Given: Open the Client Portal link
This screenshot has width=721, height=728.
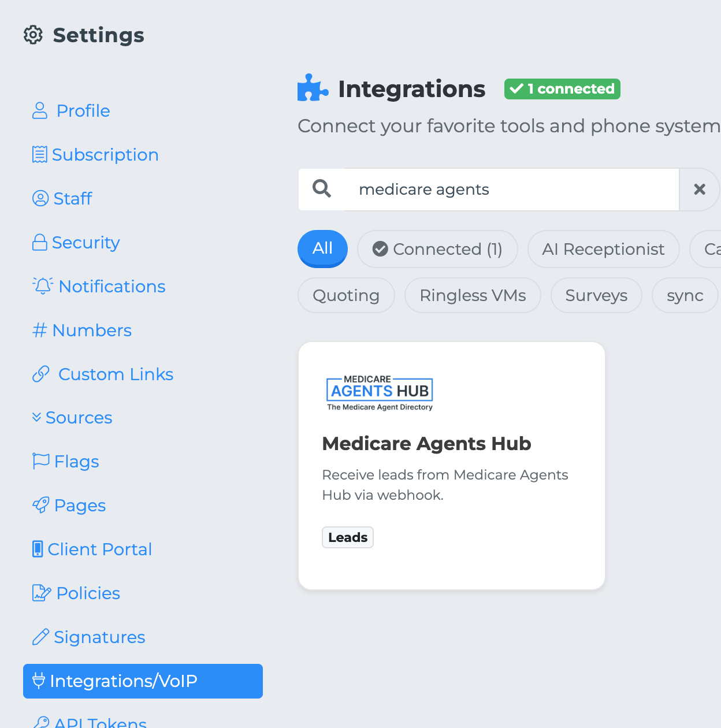Looking at the screenshot, I should (99, 549).
